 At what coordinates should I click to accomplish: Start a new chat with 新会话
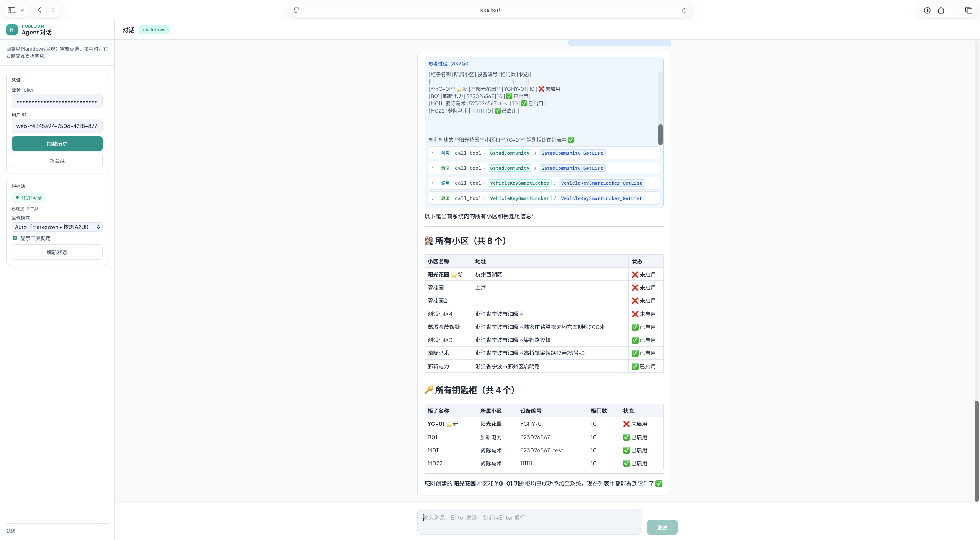pyautogui.click(x=57, y=160)
